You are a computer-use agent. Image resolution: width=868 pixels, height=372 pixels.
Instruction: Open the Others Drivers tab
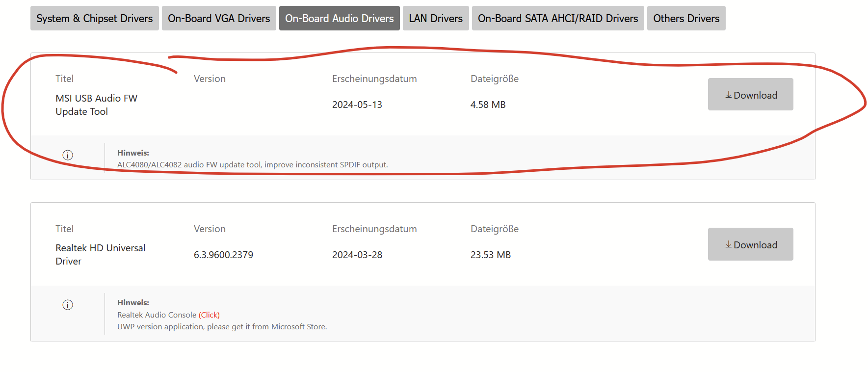686,18
